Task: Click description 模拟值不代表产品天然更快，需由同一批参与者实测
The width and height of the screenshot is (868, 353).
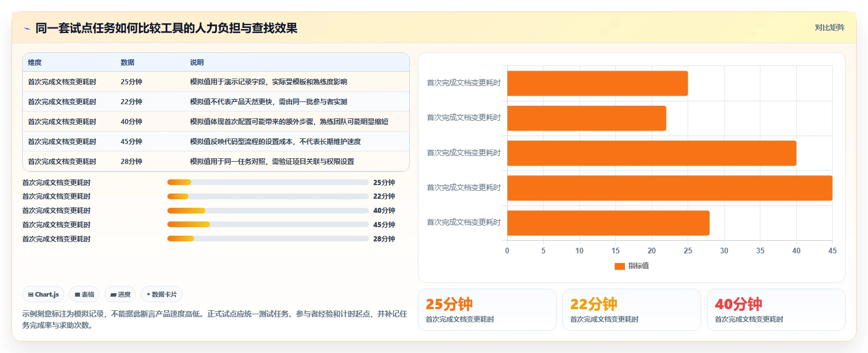Action: click(x=269, y=102)
